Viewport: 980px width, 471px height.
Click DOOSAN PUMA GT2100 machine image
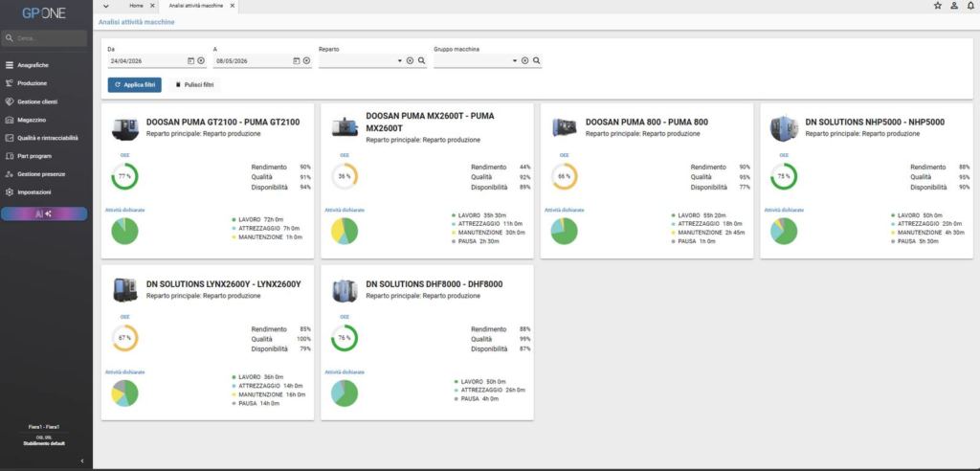[125, 128]
